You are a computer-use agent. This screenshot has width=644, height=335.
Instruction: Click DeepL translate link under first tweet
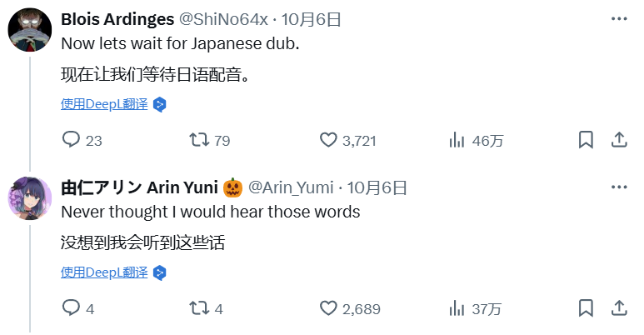click(104, 104)
